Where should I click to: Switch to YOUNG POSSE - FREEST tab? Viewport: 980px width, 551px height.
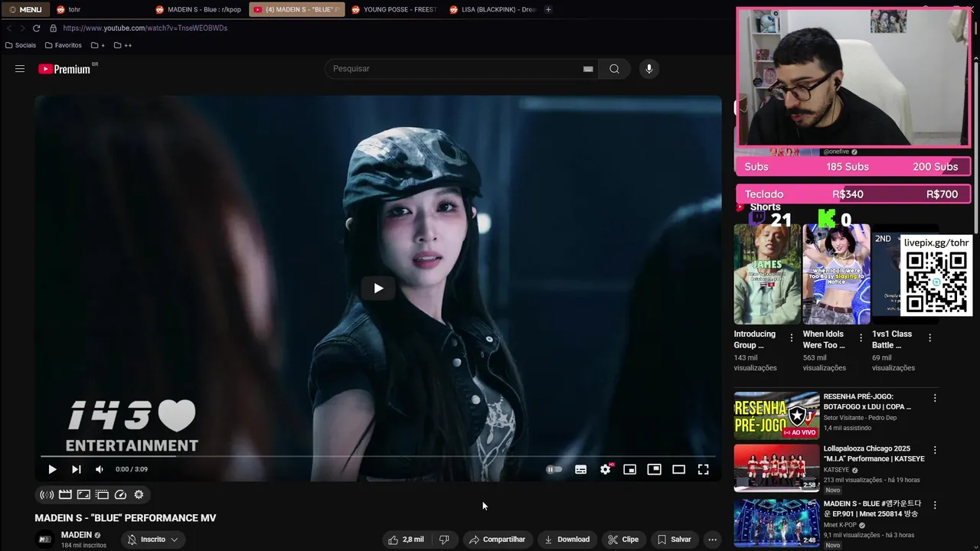(394, 9)
